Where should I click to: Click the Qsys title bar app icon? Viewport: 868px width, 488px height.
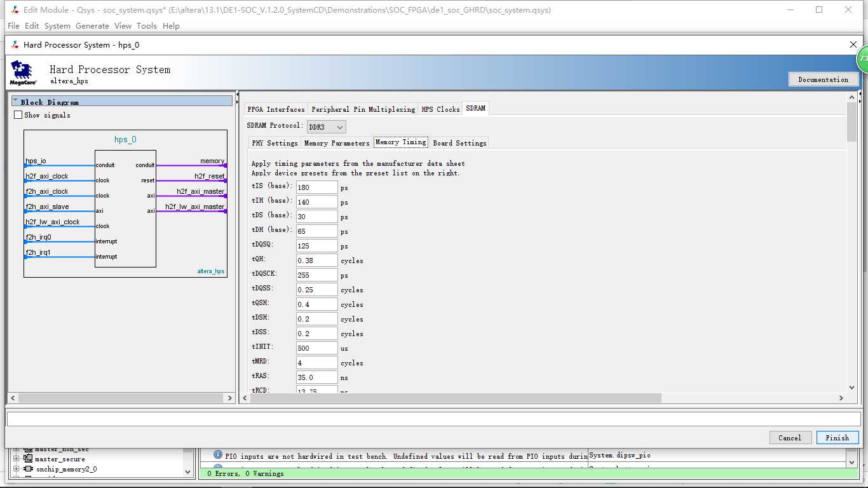pos(15,10)
